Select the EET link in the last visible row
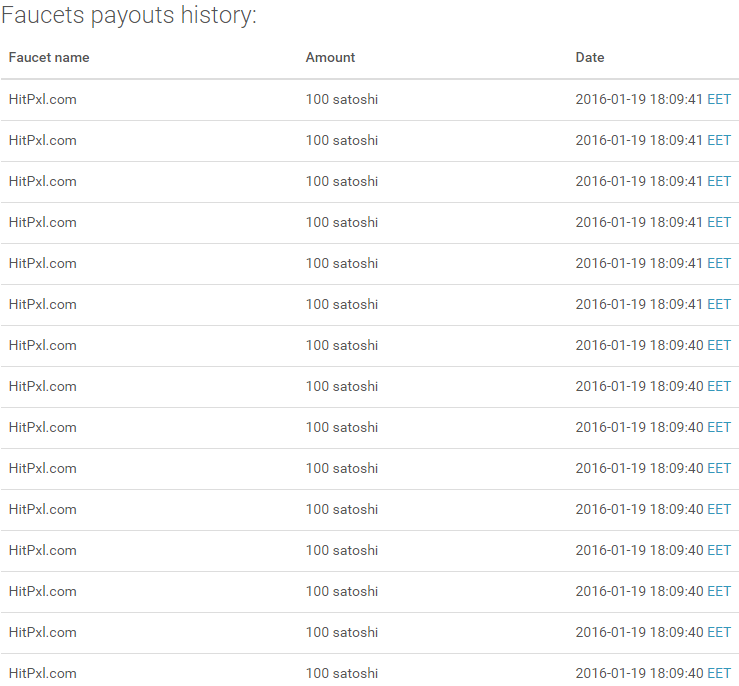The height and width of the screenshot is (686, 739). [719, 673]
